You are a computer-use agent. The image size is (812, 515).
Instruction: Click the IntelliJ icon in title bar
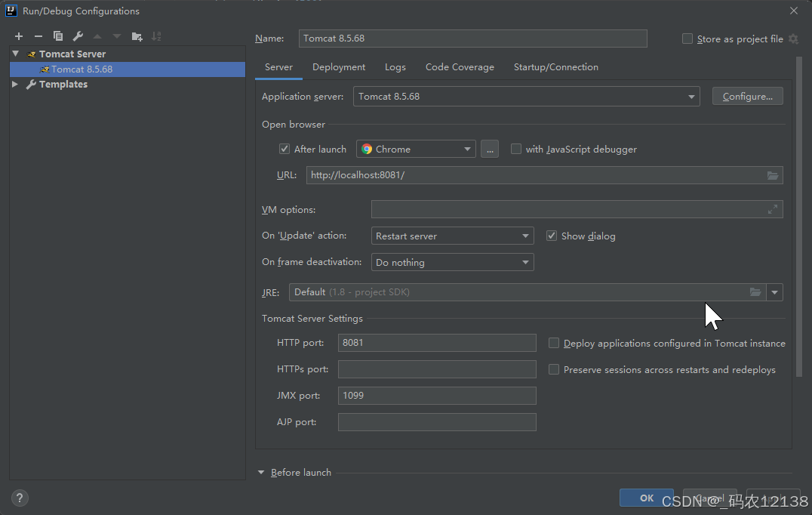11,11
